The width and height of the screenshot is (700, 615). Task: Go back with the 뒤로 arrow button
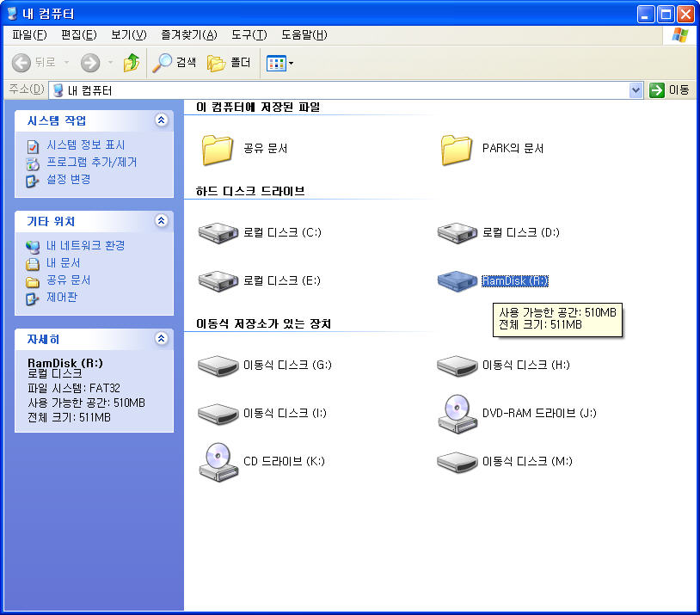click(21, 63)
